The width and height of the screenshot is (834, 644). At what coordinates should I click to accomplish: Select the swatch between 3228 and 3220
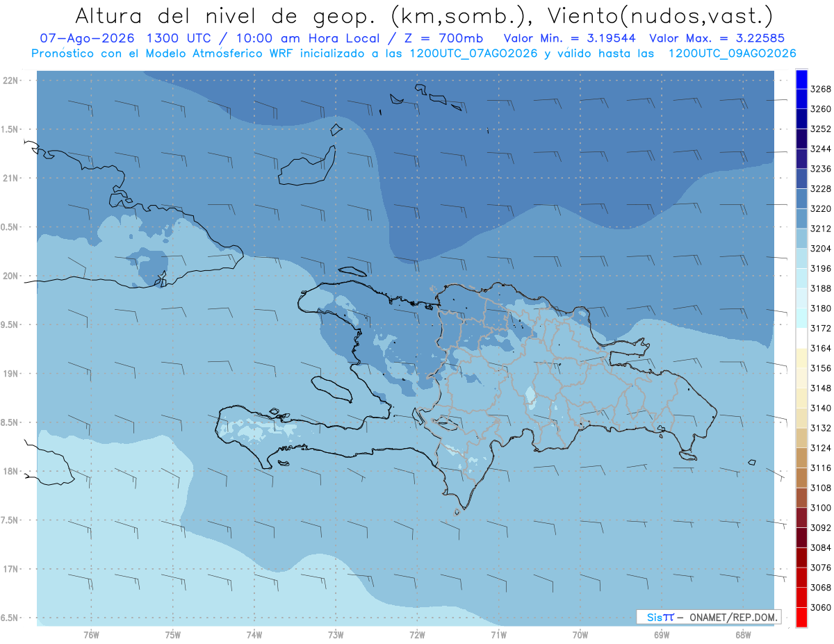coord(801,198)
